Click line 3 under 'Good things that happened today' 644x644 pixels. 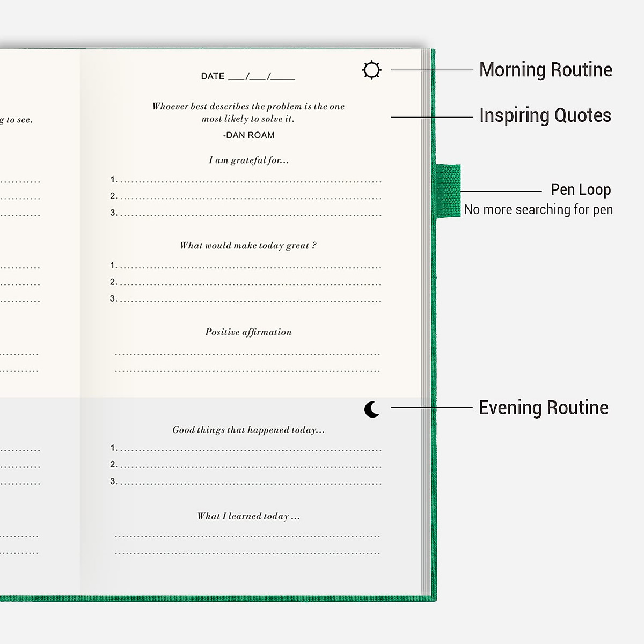coord(250,482)
